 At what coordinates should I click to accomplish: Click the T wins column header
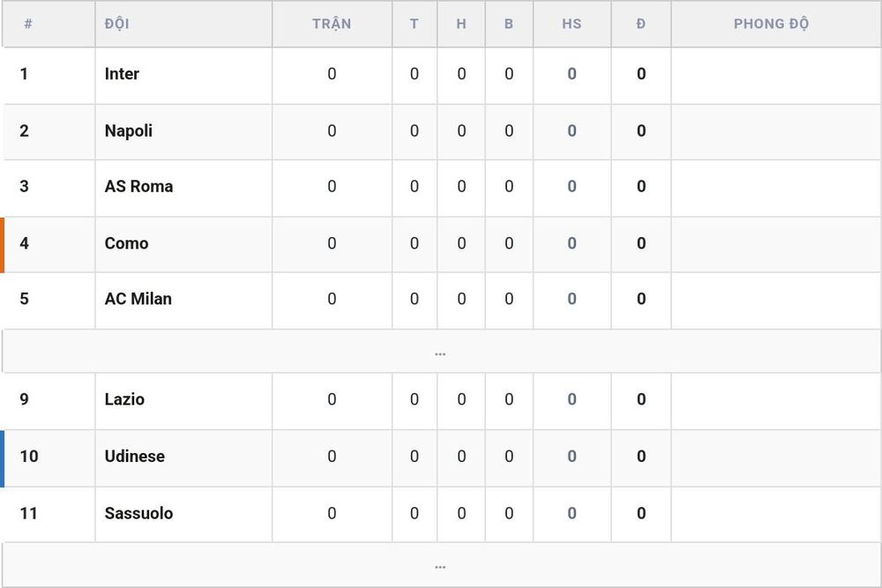pos(414,24)
